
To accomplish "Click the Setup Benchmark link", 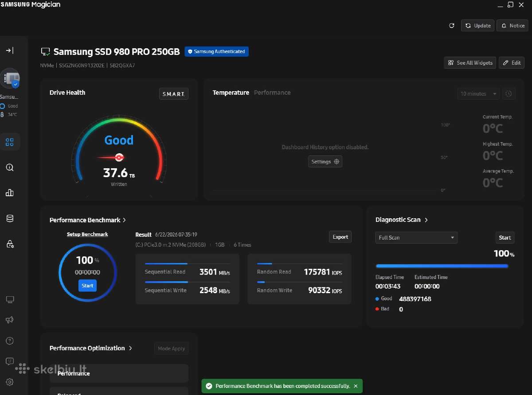I will tap(87, 234).
